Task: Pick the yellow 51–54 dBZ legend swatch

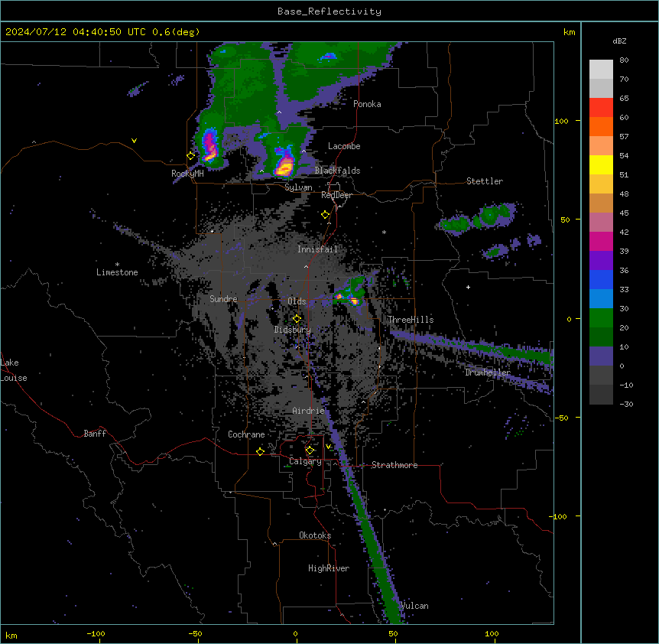Action: click(x=601, y=164)
